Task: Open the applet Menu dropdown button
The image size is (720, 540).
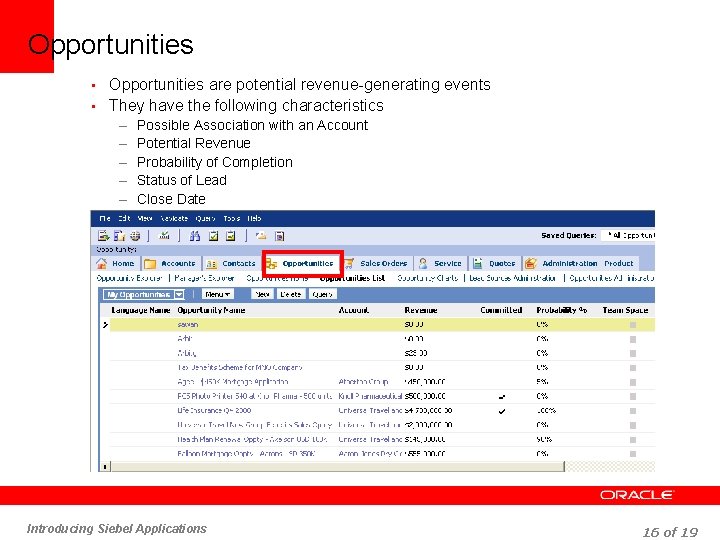Action: pos(218,294)
